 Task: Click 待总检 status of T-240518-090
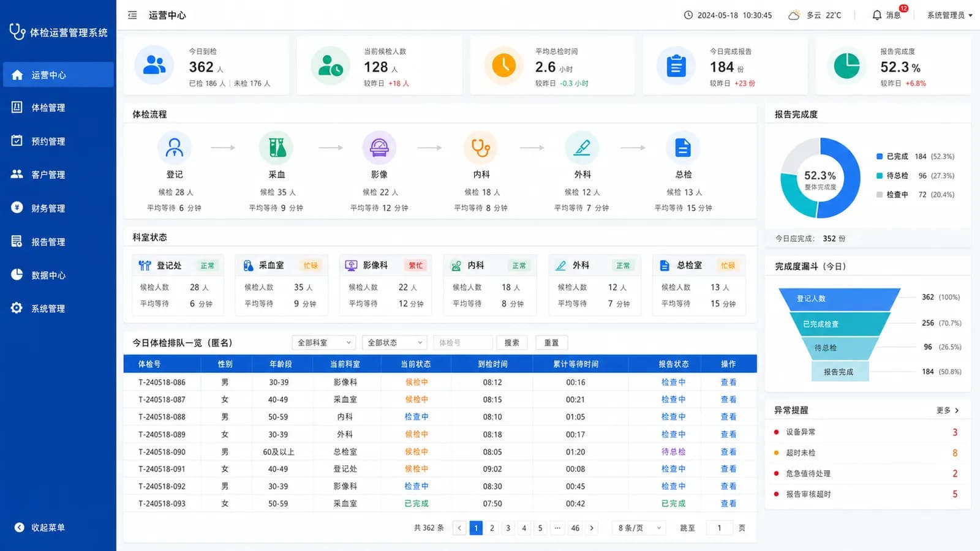coord(673,452)
